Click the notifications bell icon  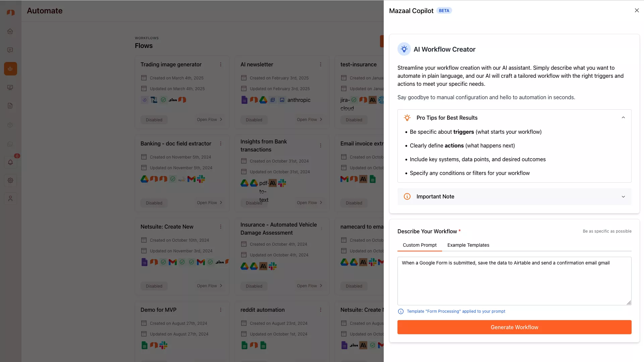pyautogui.click(x=10, y=162)
